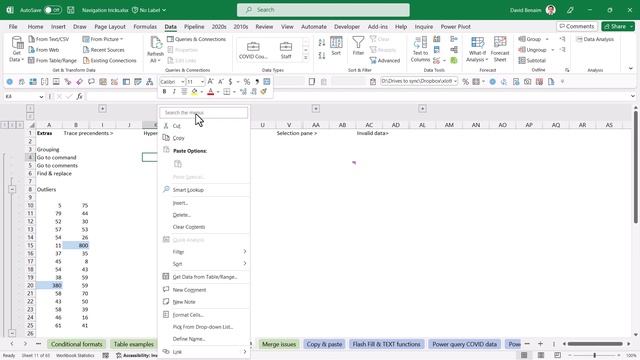Select the COVID Cou... data type
640x360 pixels.
253,50
